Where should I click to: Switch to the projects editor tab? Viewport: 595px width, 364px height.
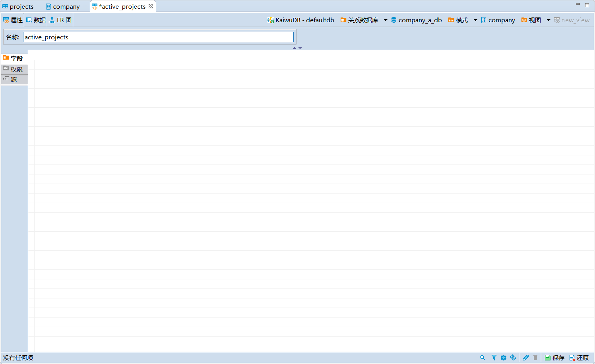click(18, 7)
